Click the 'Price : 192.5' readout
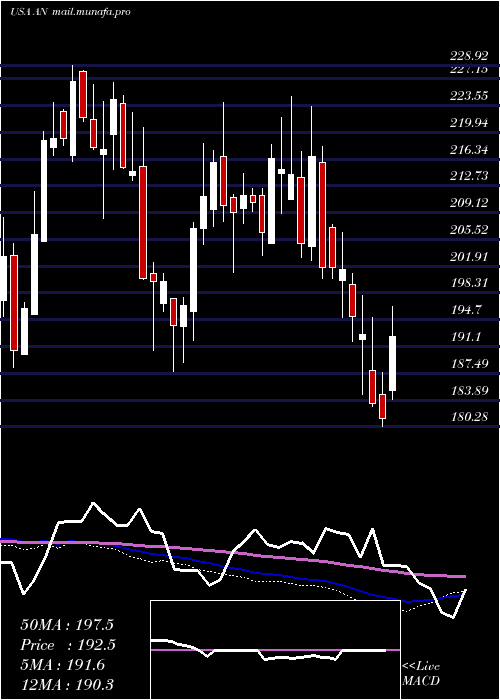This screenshot has height=700, width=500. click(x=68, y=645)
